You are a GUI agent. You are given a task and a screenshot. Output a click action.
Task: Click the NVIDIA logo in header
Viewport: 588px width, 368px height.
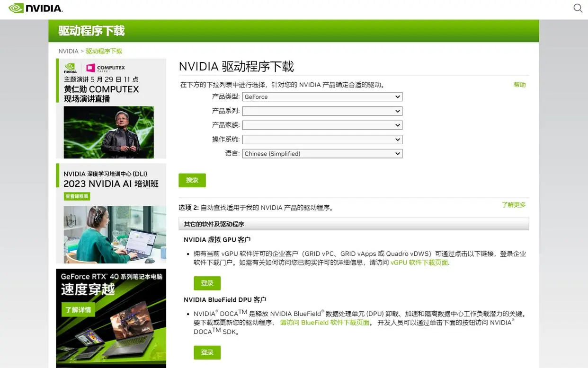pyautogui.click(x=36, y=8)
